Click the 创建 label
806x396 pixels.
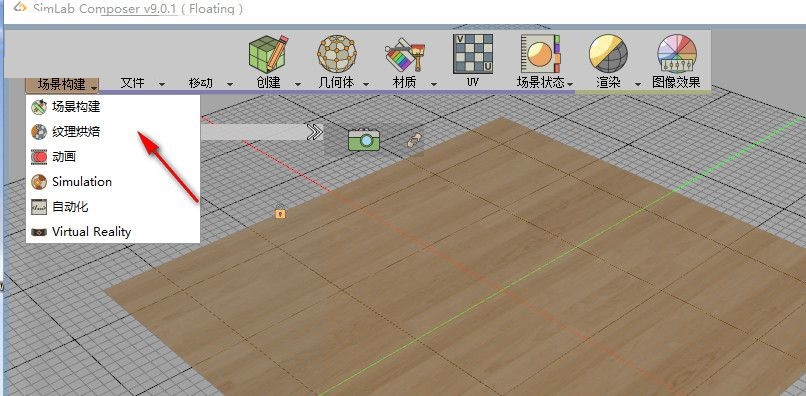click(x=268, y=82)
